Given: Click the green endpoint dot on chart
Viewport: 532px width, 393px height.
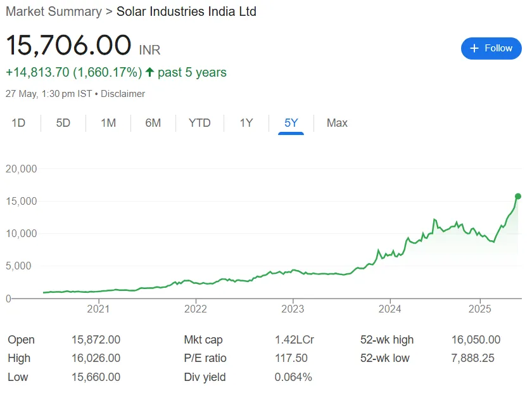Looking at the screenshot, I should [518, 196].
